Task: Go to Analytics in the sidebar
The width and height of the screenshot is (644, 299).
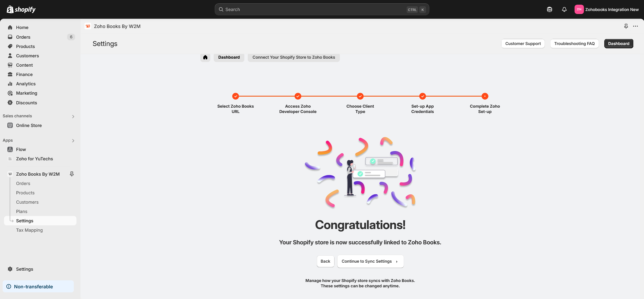Action: click(x=26, y=84)
